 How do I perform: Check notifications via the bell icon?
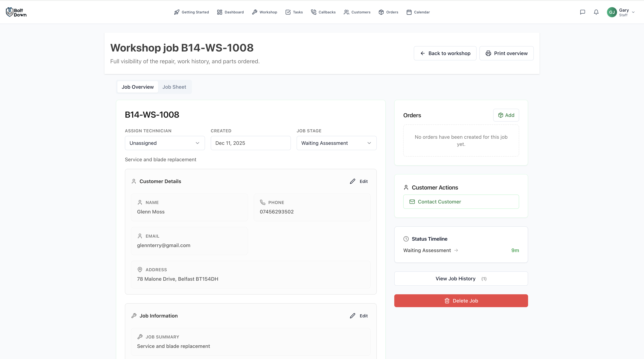[596, 12]
